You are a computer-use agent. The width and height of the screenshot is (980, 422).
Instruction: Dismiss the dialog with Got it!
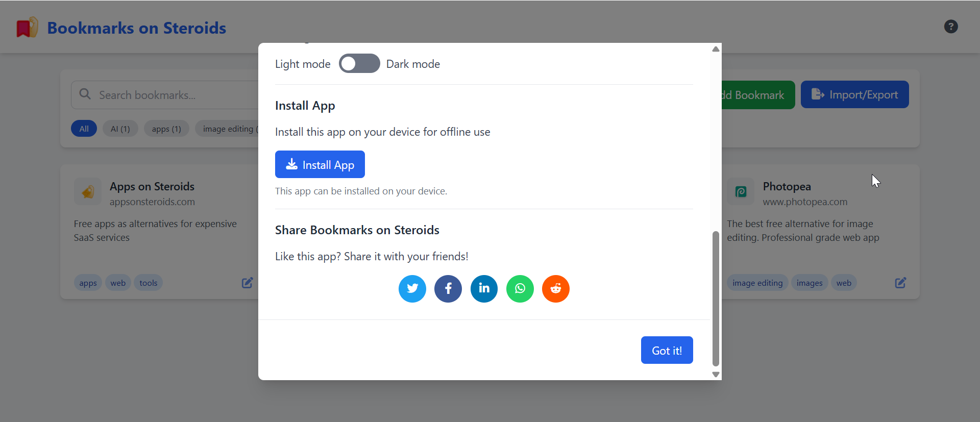click(x=667, y=350)
